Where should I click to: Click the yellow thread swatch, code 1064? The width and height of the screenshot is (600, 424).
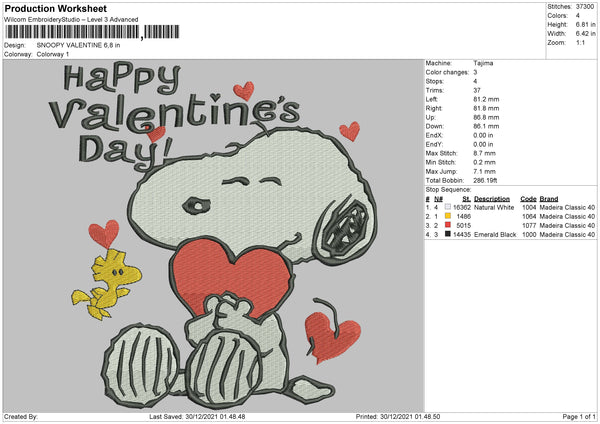pos(448,216)
